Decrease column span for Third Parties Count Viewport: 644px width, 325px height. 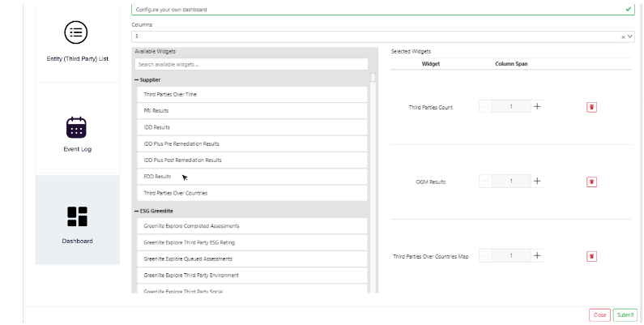[x=485, y=106]
